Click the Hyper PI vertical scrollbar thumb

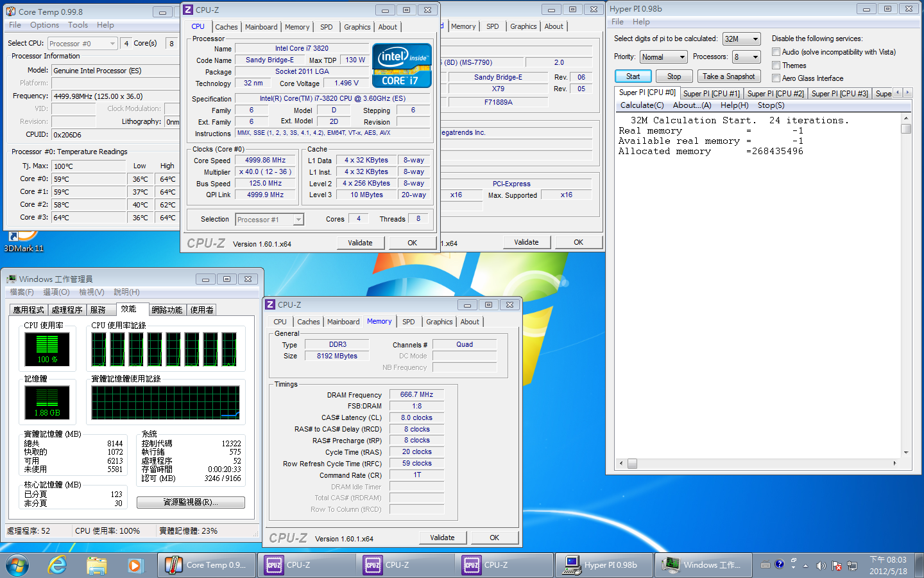[906, 128]
